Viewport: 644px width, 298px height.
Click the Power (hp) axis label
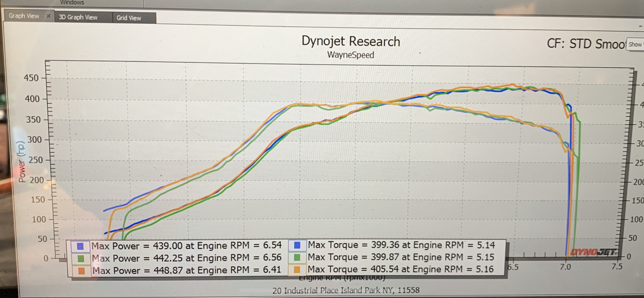[x=22, y=162]
